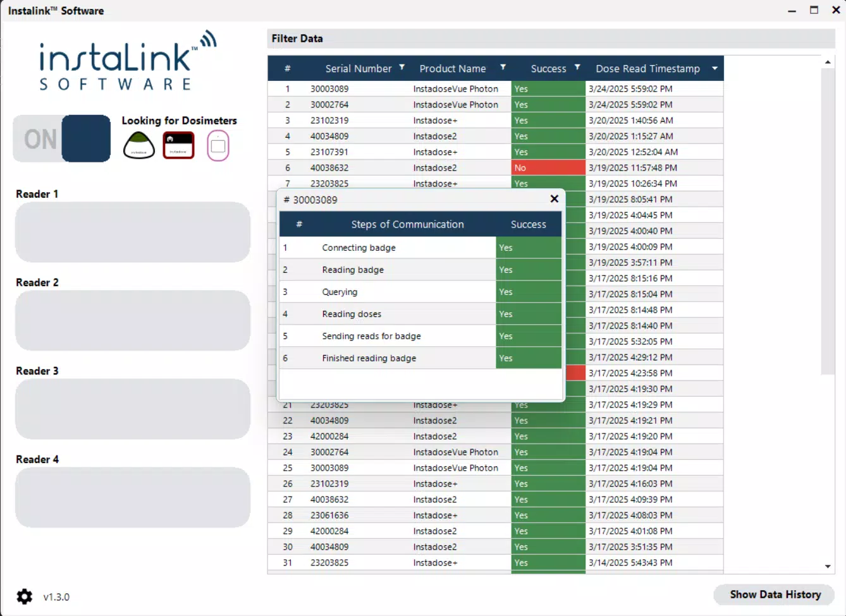Click 'Reading badge' step row
This screenshot has width=846, height=616.
click(x=420, y=270)
